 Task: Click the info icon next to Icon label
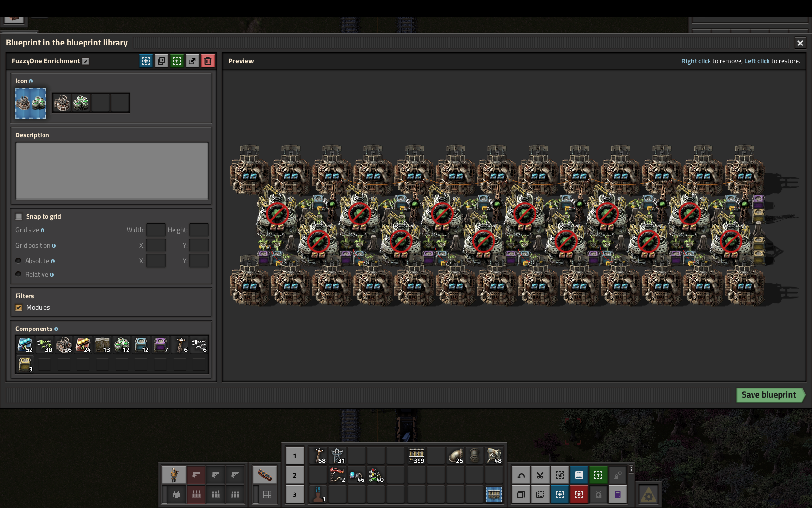click(x=31, y=81)
